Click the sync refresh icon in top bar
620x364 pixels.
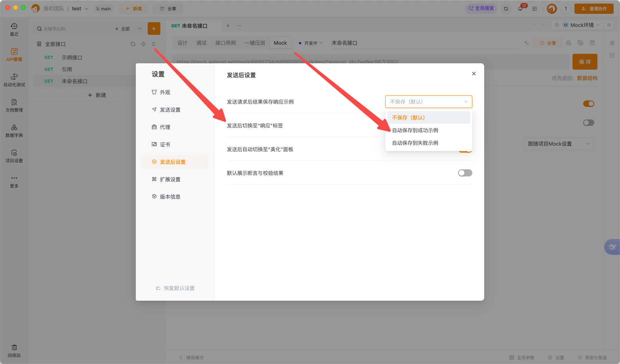point(506,8)
